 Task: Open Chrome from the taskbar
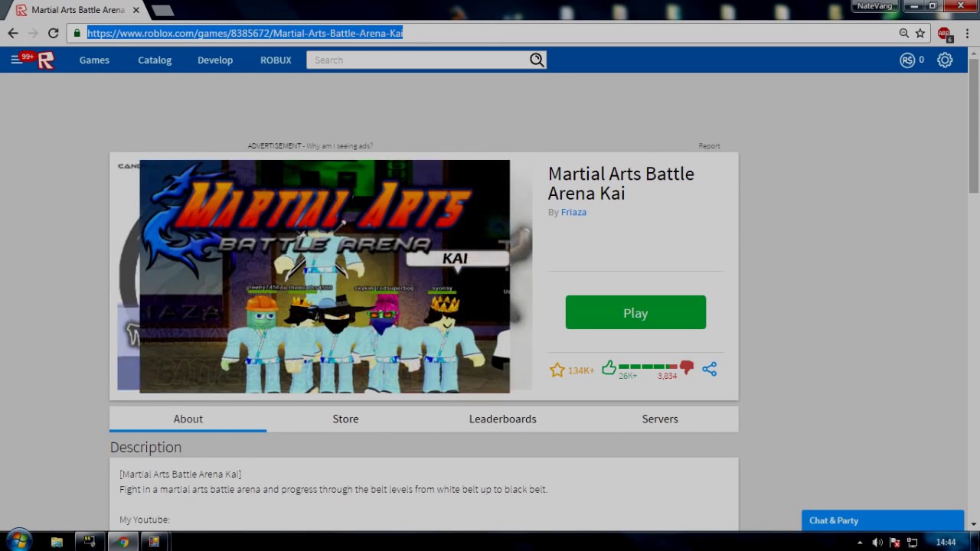(123, 542)
